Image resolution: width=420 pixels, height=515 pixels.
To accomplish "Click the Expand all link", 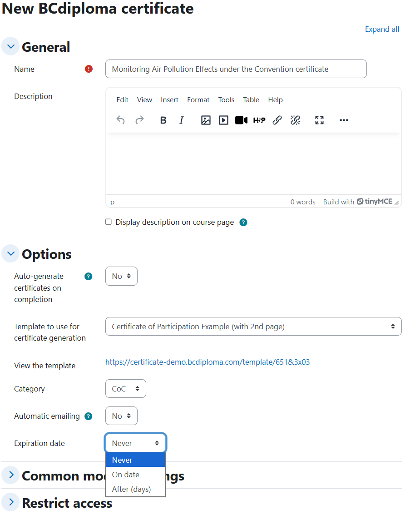I will point(382,29).
